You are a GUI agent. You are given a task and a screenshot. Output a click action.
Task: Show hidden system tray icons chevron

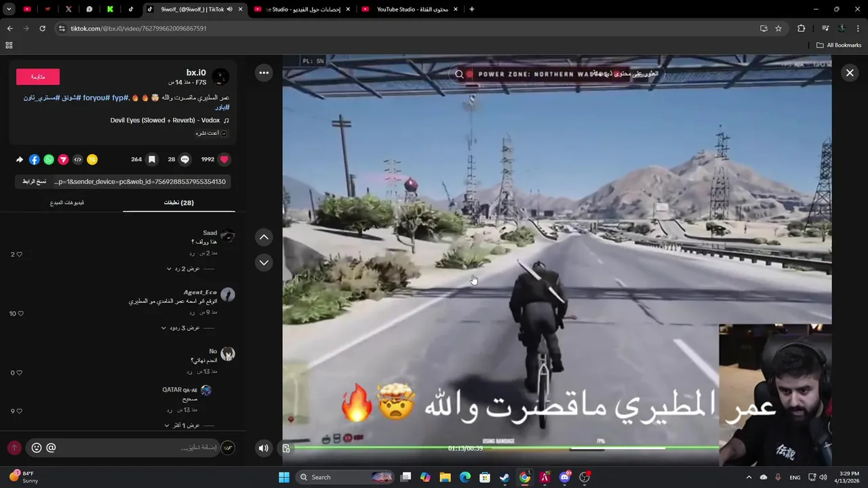[x=749, y=477]
